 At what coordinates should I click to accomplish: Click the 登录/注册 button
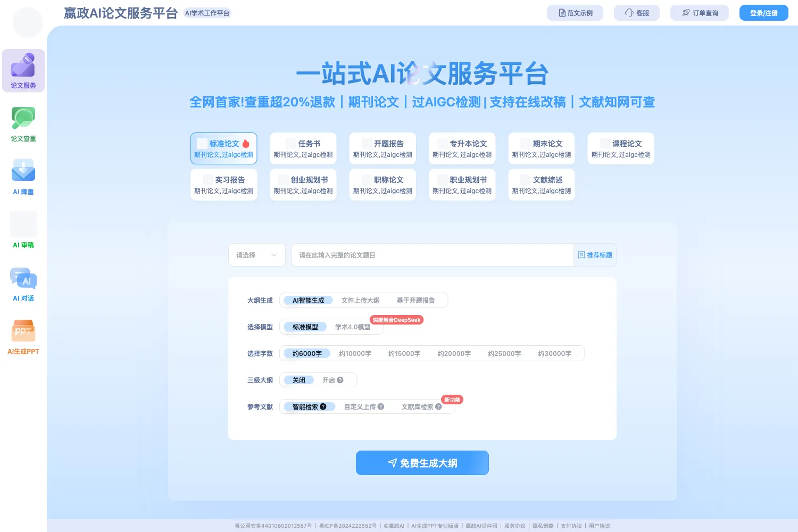click(x=764, y=13)
